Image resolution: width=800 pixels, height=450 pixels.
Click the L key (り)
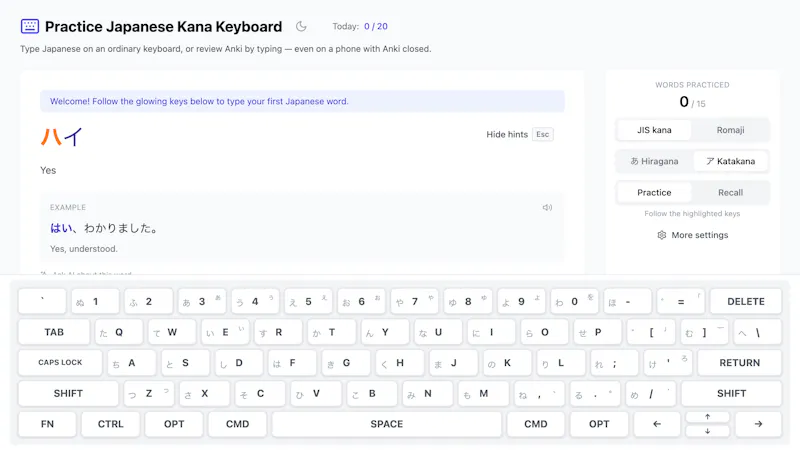[561, 363]
